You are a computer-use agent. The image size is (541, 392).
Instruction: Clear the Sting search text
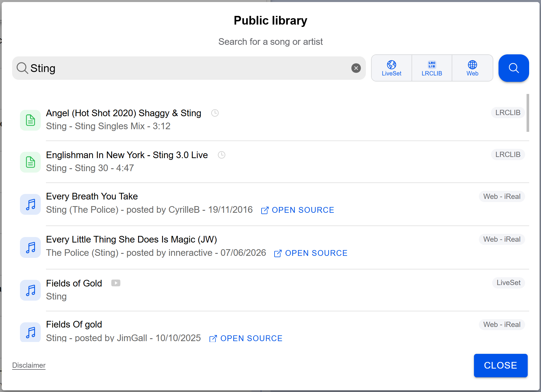356,68
